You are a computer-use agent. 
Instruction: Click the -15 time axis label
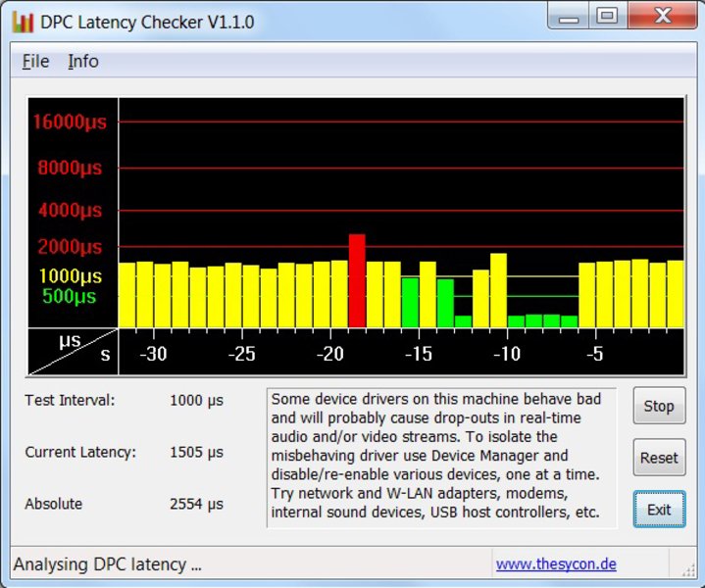pos(419,354)
